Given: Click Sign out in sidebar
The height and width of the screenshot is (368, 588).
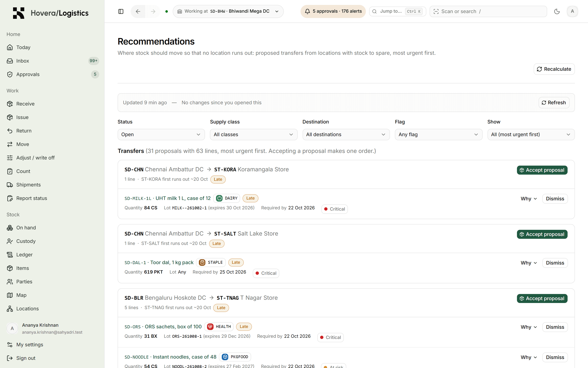Looking at the screenshot, I should (x=52, y=358).
